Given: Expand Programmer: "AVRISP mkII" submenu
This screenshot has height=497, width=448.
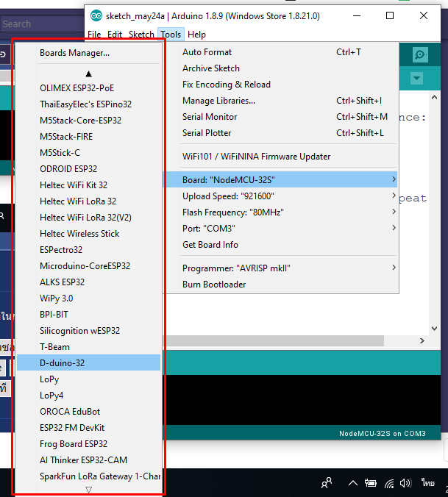Looking at the screenshot, I should point(282,268).
